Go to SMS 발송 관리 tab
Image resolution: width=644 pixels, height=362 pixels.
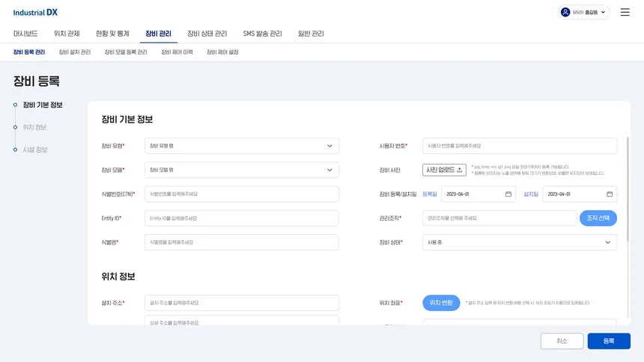(262, 34)
